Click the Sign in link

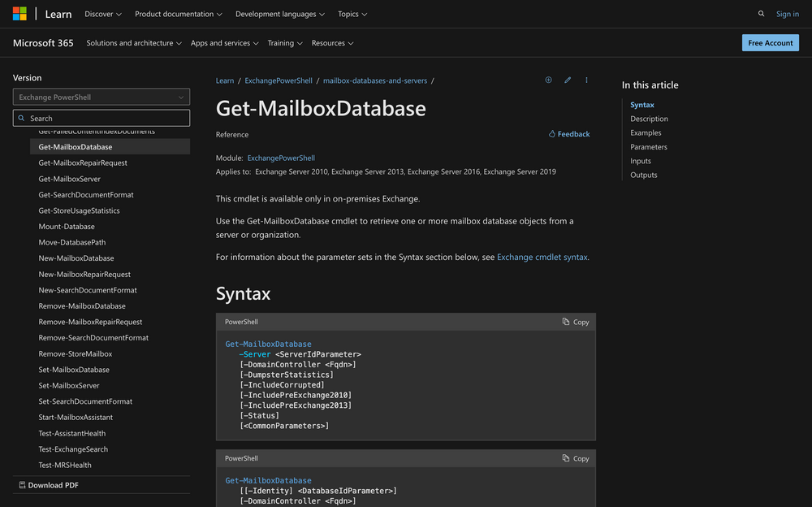[787, 14]
